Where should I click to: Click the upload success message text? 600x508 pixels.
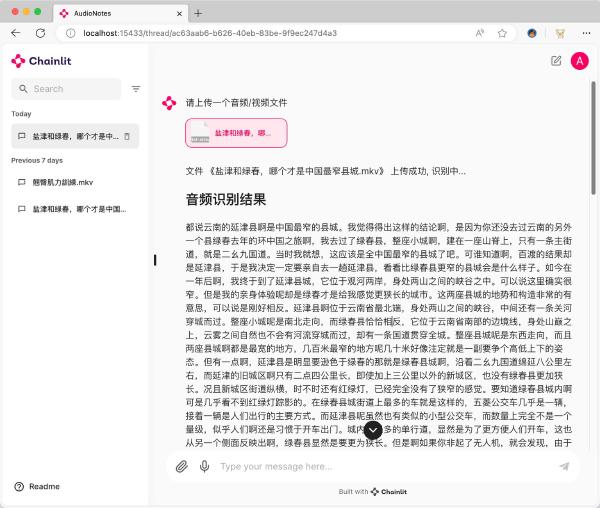click(326, 171)
